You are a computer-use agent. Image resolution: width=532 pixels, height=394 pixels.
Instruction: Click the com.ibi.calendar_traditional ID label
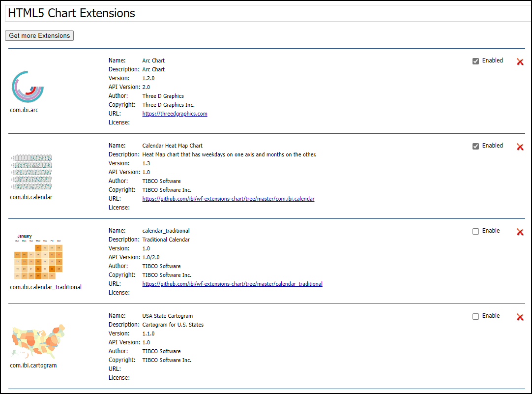pos(46,287)
